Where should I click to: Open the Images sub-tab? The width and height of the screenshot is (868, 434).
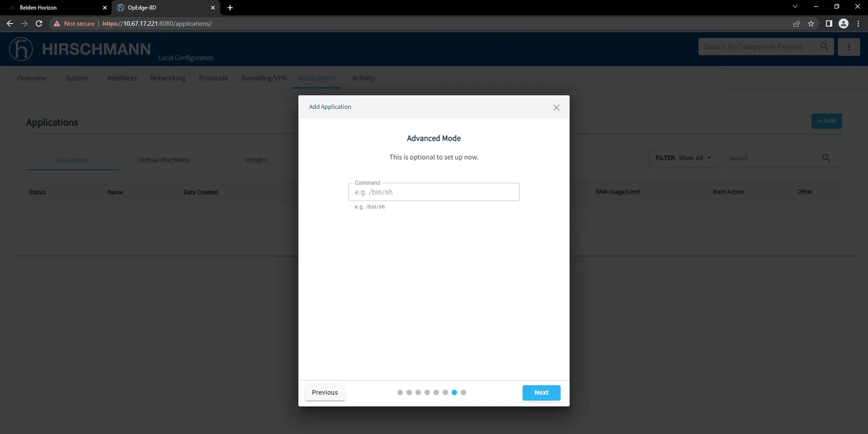256,160
